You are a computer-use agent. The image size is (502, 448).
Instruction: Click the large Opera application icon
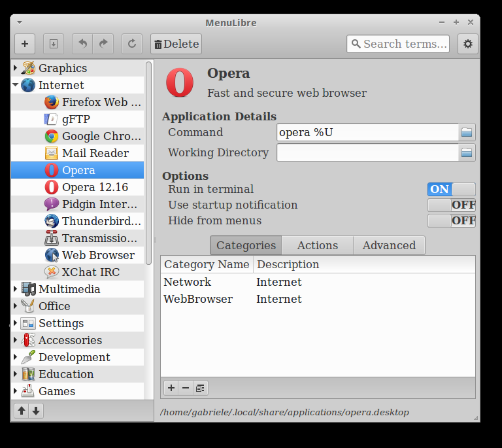click(180, 82)
